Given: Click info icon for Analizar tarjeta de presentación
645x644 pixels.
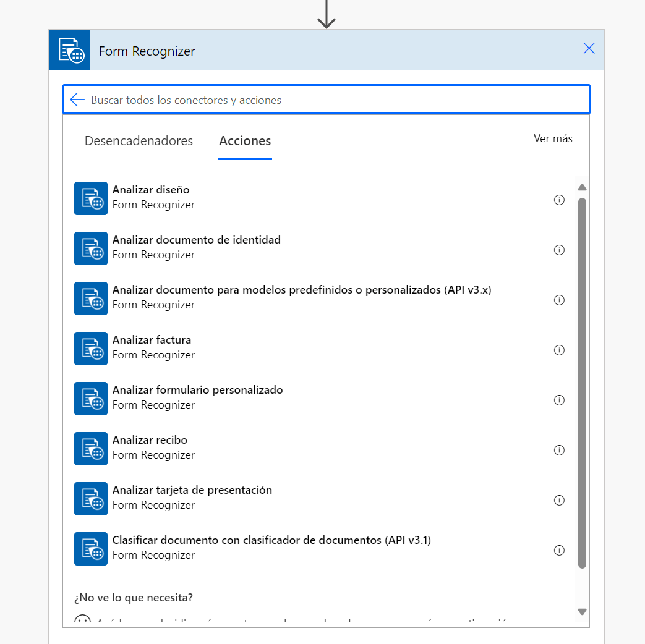Looking at the screenshot, I should (559, 500).
